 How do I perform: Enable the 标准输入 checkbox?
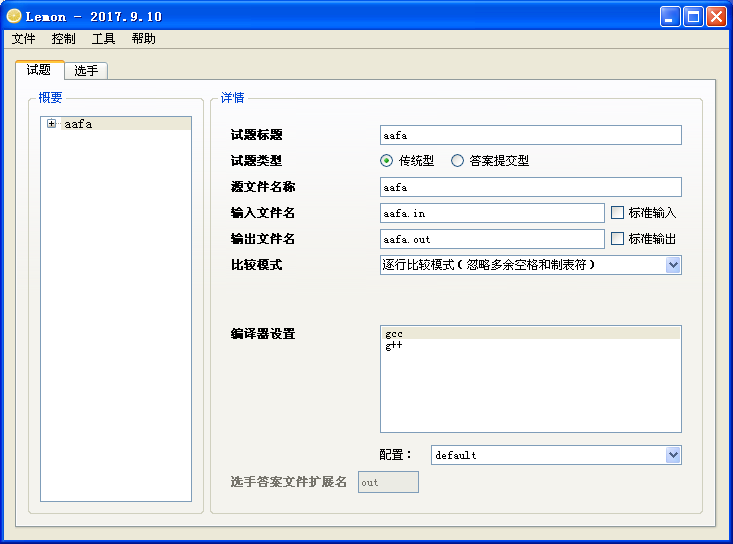pos(618,213)
